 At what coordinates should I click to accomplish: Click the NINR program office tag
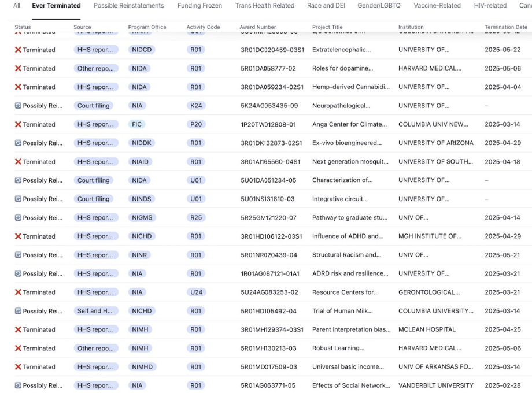(139, 255)
